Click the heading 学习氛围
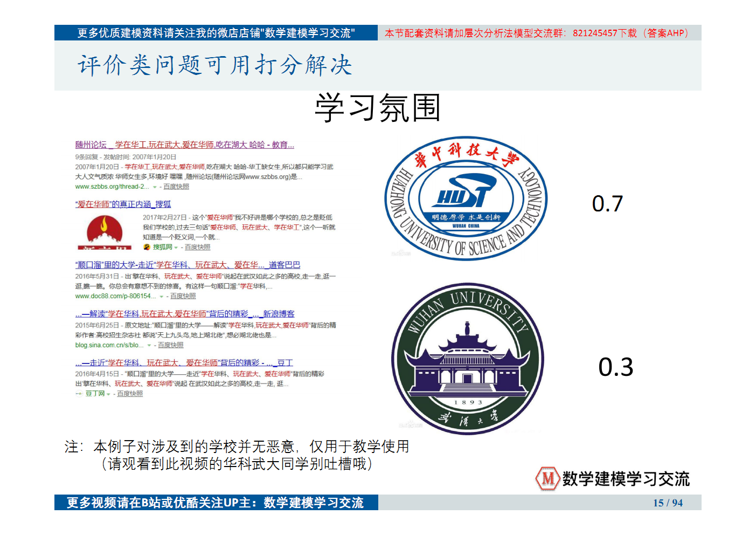 click(378, 108)
